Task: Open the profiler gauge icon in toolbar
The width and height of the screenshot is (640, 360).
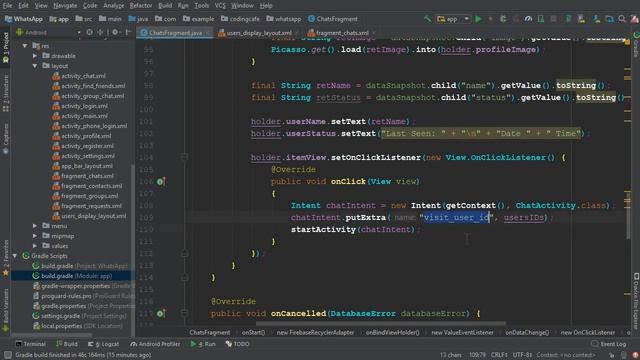Action: 528,19
